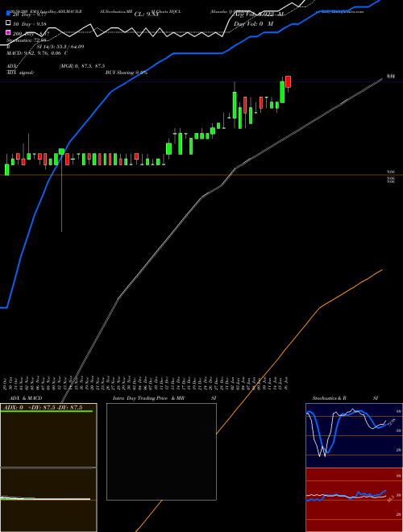Select the 'CL: 9.53' closing value
403x532 pixels.
[146, 15]
